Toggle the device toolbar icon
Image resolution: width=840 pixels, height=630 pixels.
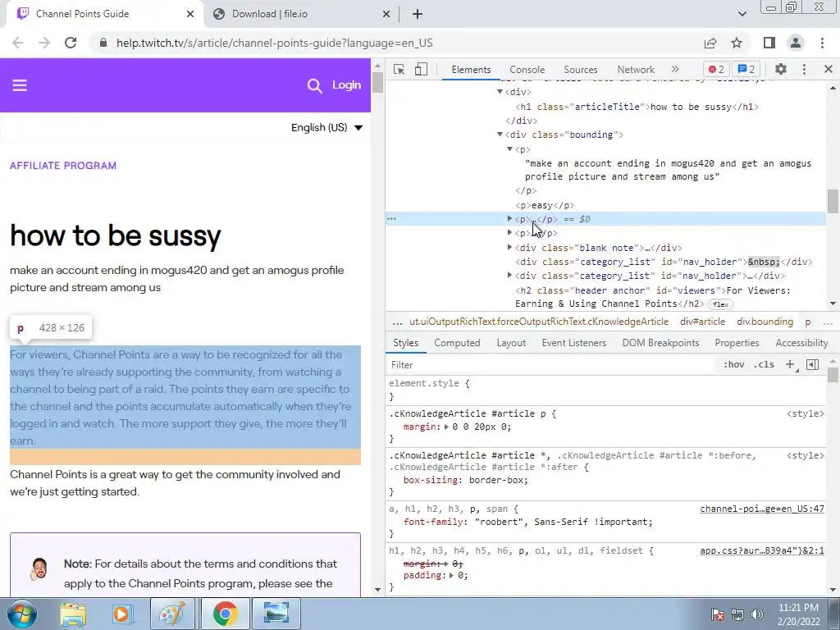coord(421,69)
